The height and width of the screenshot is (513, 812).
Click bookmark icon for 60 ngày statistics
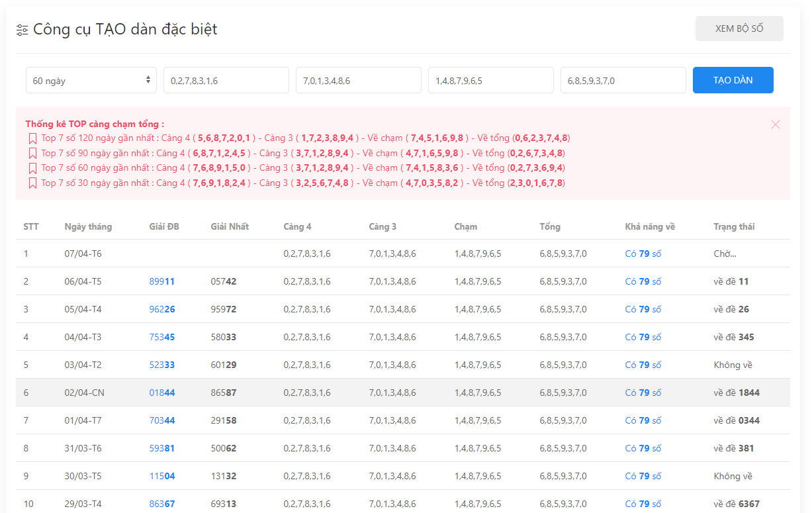point(32,168)
